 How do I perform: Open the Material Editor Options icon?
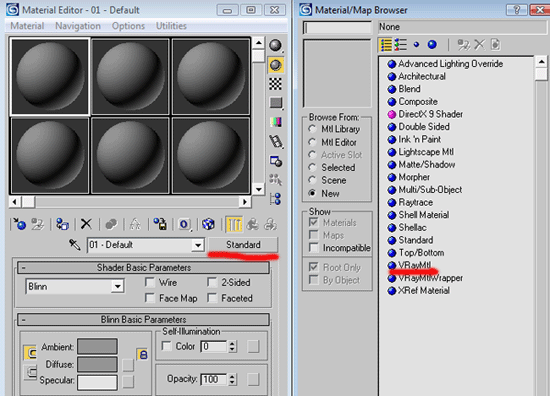tap(276, 161)
